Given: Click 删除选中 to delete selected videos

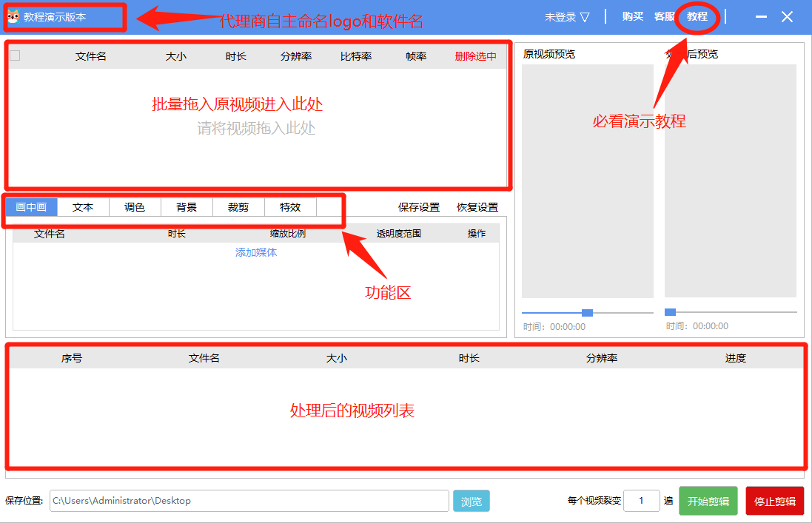Looking at the screenshot, I should 475,56.
